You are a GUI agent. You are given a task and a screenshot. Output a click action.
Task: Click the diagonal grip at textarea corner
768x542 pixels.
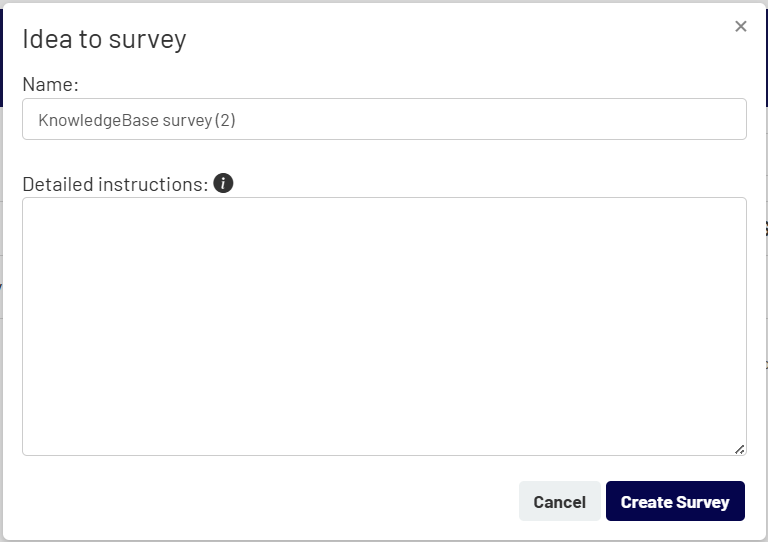[x=740, y=449]
